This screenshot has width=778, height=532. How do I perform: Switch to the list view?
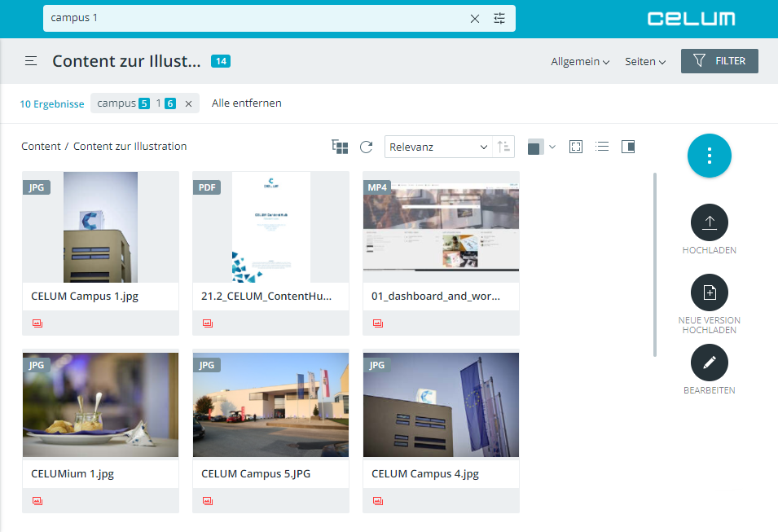[x=602, y=147]
